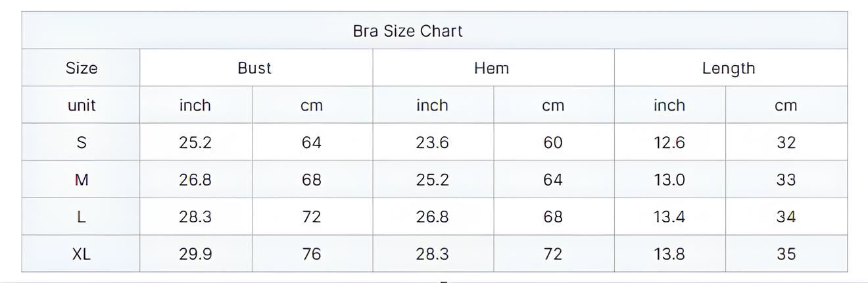Select the 29.9 bust inch cell
This screenshot has width=868, height=283.
[x=196, y=253]
